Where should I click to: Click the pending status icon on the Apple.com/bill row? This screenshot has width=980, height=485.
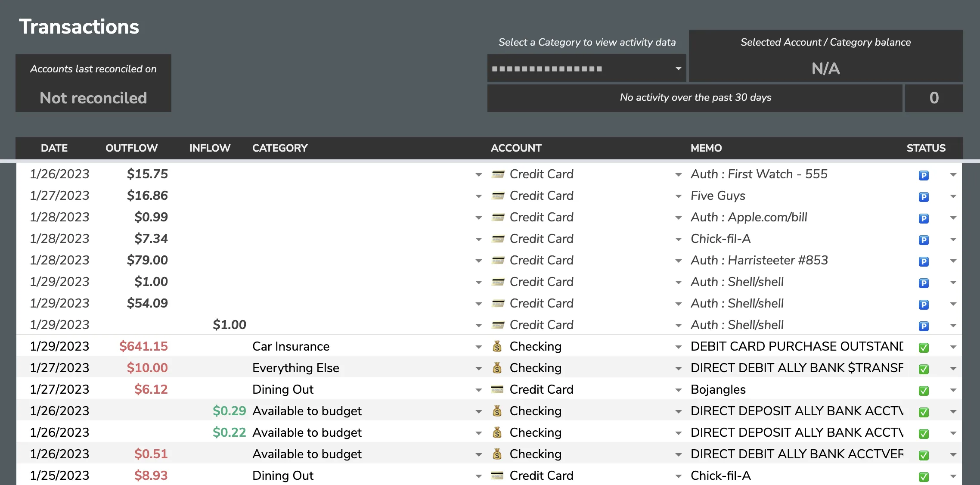[924, 218]
